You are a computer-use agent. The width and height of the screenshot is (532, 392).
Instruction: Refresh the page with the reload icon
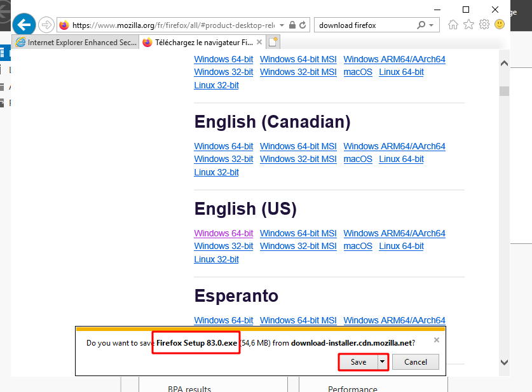click(303, 25)
